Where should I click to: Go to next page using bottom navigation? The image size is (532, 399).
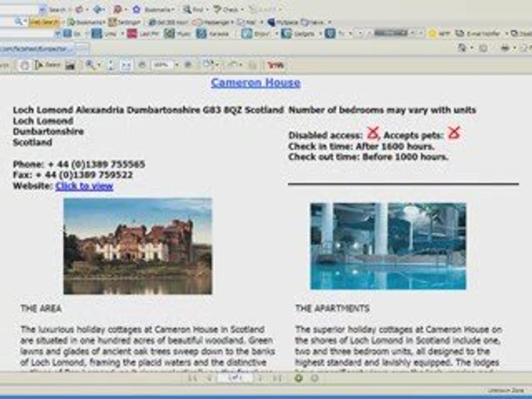coord(260,377)
